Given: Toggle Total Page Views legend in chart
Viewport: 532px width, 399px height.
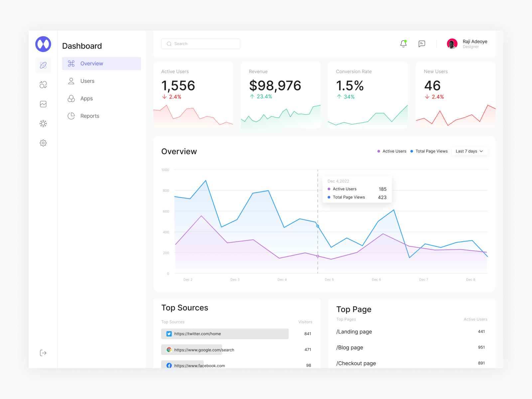Looking at the screenshot, I should pyautogui.click(x=429, y=151).
